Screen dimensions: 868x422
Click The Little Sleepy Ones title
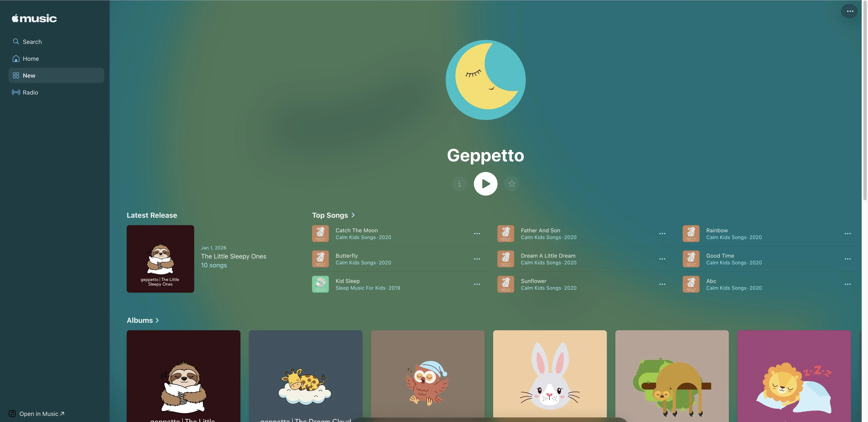click(x=233, y=256)
